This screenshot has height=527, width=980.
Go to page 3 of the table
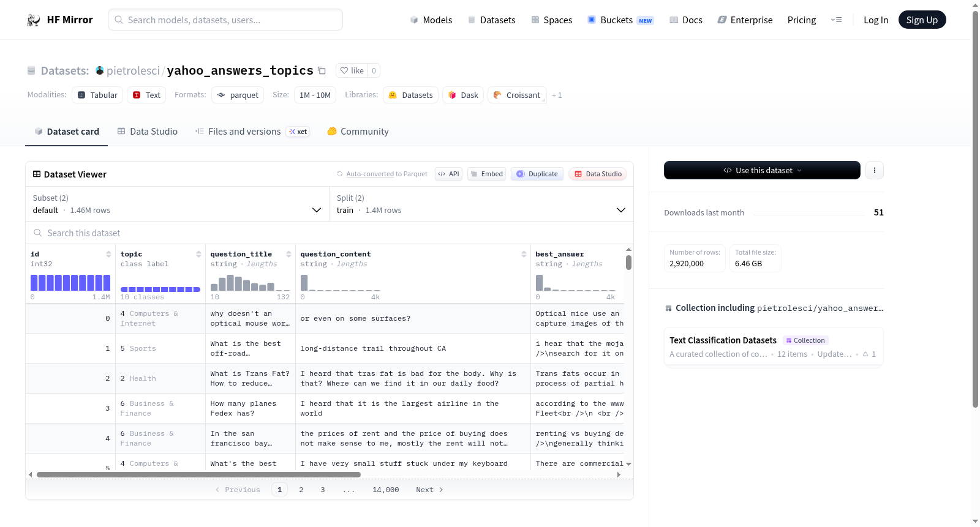coord(323,490)
